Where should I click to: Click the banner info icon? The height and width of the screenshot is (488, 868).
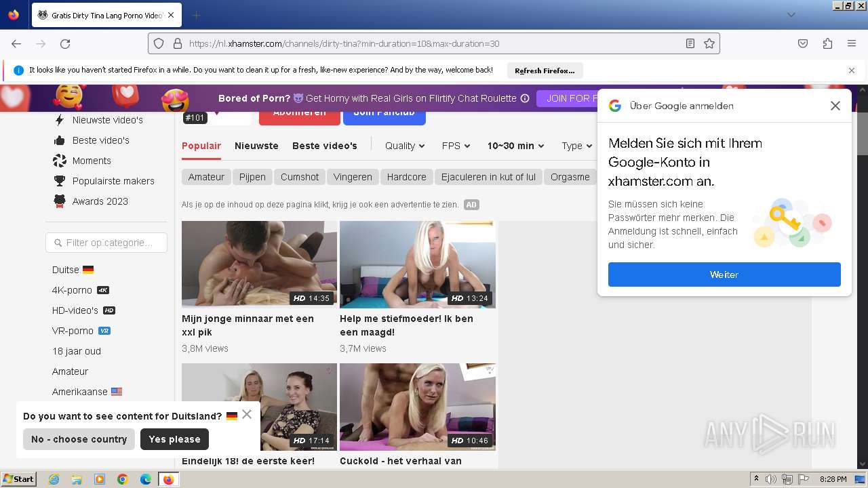[525, 98]
